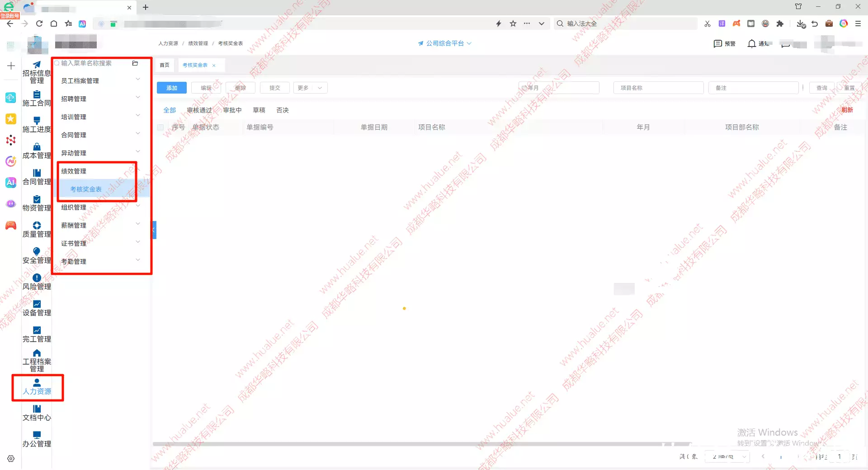Focus the 输入菜单名称搜索 menu search box

tap(92, 63)
